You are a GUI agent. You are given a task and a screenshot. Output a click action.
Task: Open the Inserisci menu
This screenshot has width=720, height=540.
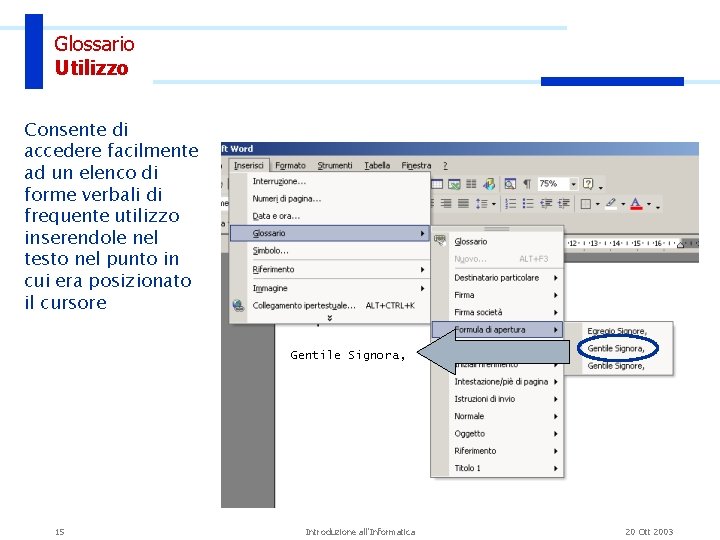(x=248, y=165)
